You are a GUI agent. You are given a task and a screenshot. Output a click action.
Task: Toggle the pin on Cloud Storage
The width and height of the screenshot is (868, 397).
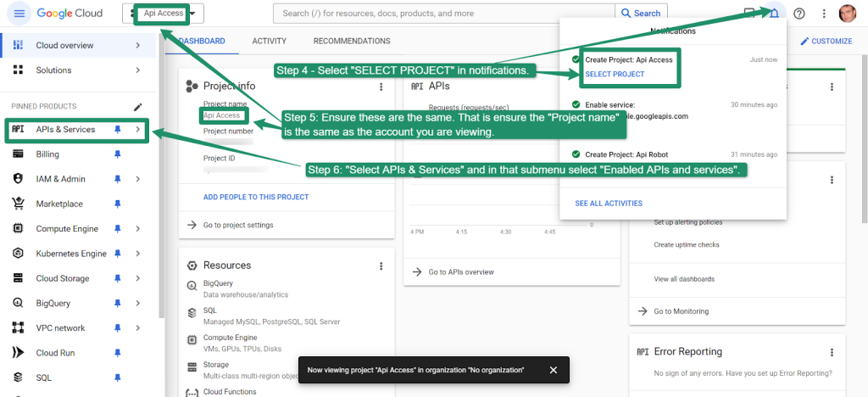(118, 278)
